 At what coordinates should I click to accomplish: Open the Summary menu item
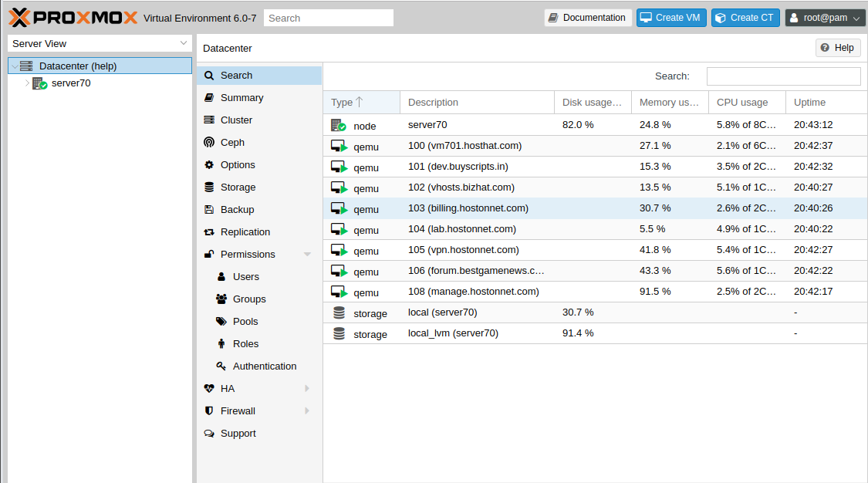(x=241, y=98)
